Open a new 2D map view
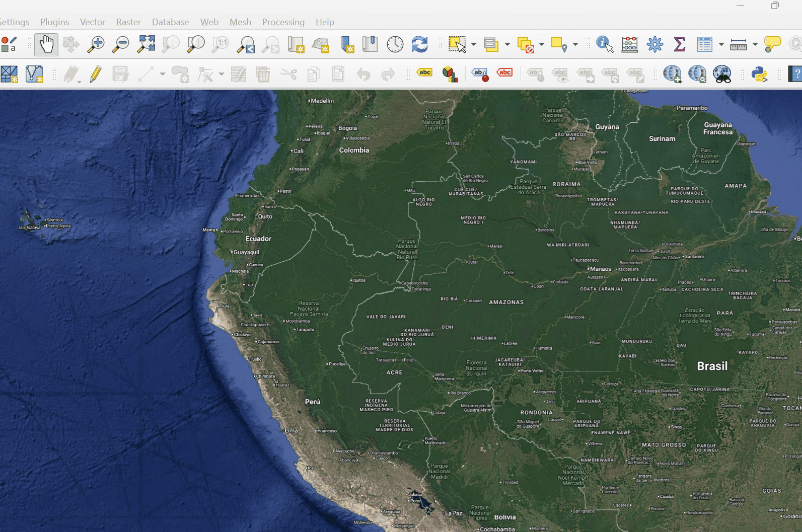802x532 pixels. 296,44
